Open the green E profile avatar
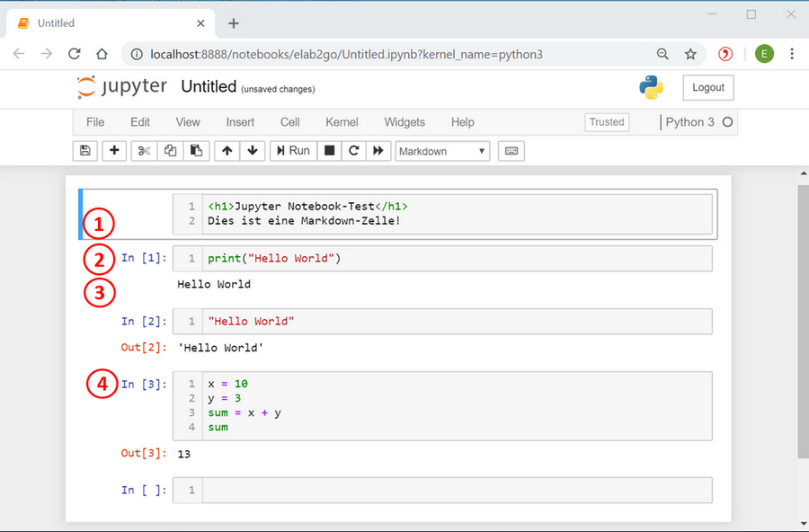The image size is (809, 532). tap(764, 54)
